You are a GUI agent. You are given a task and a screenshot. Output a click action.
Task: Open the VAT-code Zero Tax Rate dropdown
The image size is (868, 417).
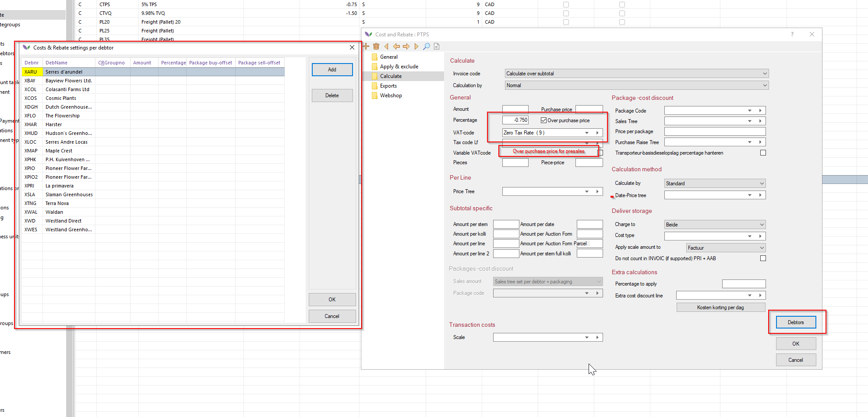point(587,133)
